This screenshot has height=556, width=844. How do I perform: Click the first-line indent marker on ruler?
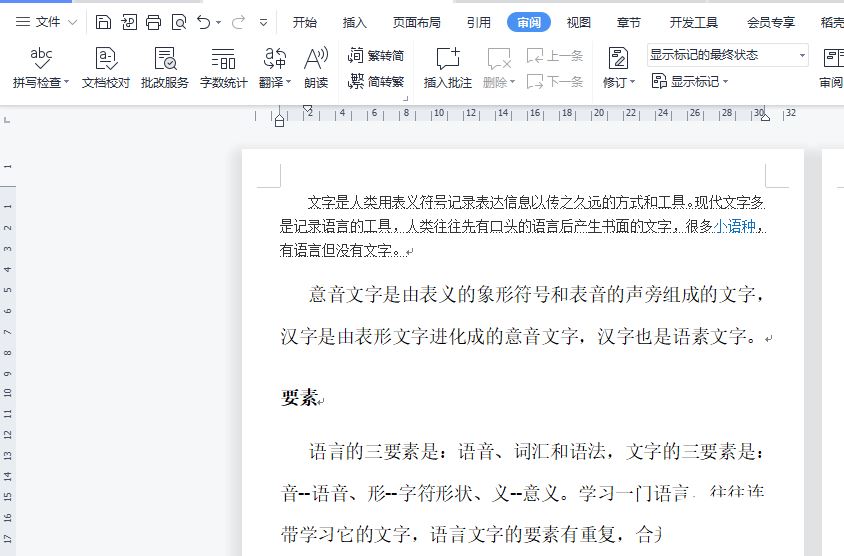(x=307, y=109)
